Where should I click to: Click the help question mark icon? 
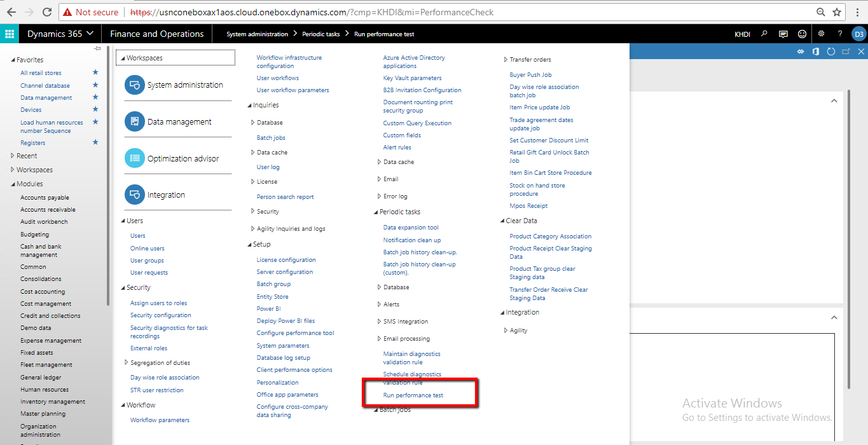(x=840, y=34)
